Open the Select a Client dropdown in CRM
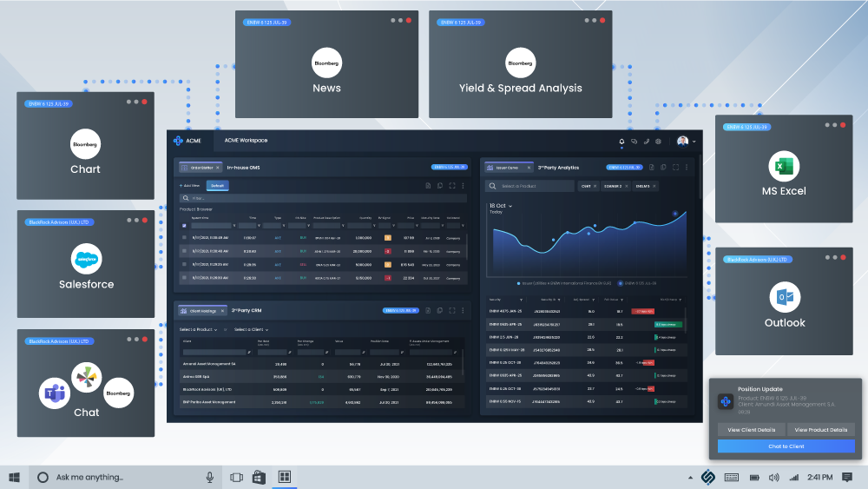 (252, 329)
